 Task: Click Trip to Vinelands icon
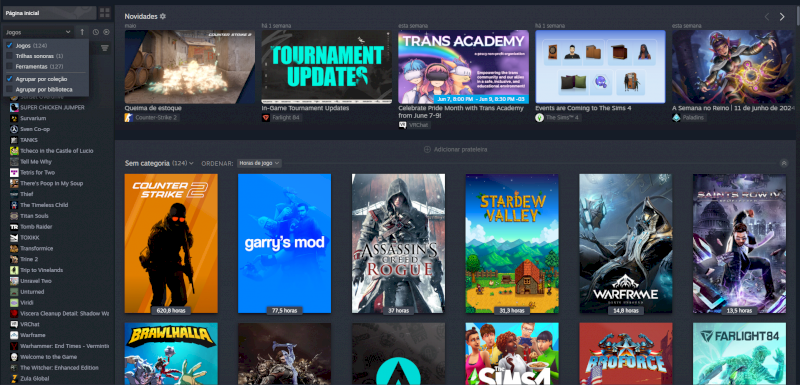[14, 270]
